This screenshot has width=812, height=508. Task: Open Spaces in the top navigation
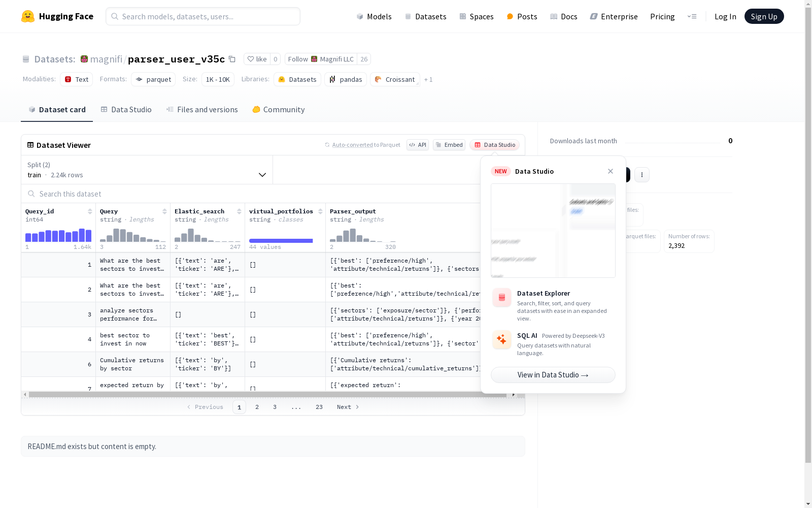click(477, 16)
